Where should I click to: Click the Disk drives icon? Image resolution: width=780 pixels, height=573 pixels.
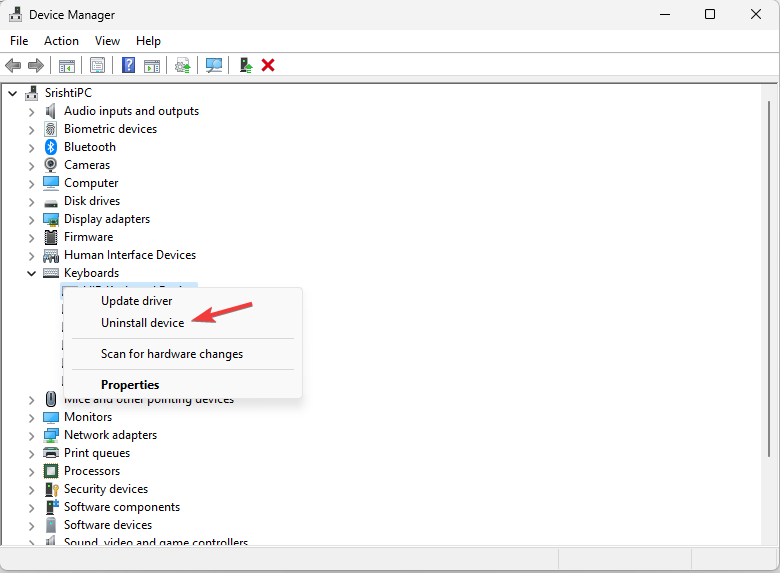(51, 203)
